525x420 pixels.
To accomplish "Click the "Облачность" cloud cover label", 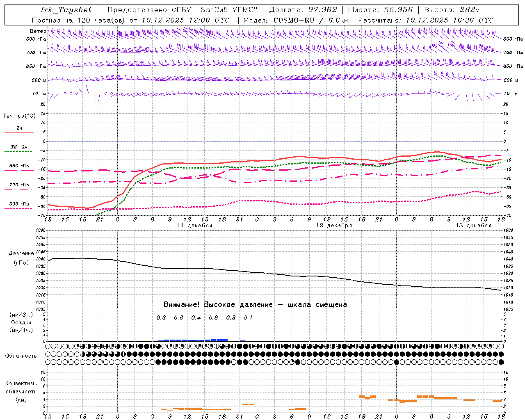I will point(21,356).
